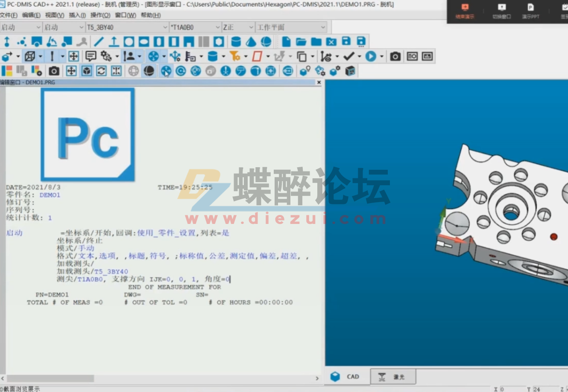This screenshot has width=568, height=392.
Task: Click the comment icon on the second toolbar
Action: (x=91, y=56)
